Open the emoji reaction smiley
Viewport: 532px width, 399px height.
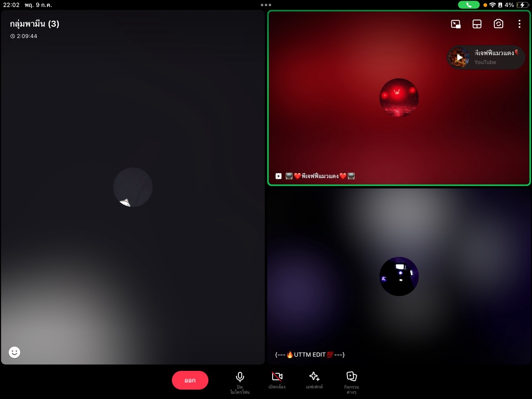14,352
